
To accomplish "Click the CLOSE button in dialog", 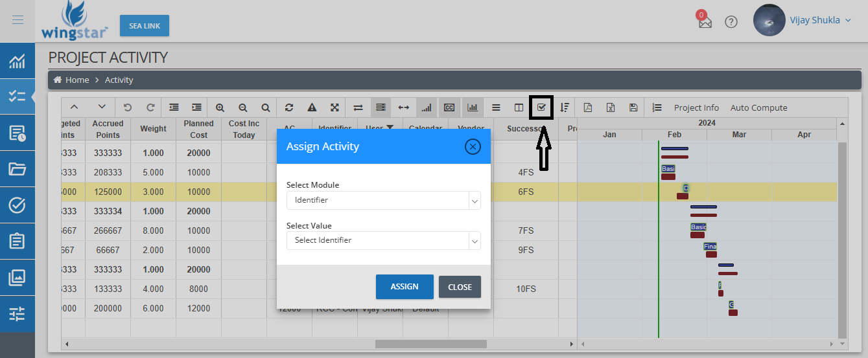I will pos(460,287).
